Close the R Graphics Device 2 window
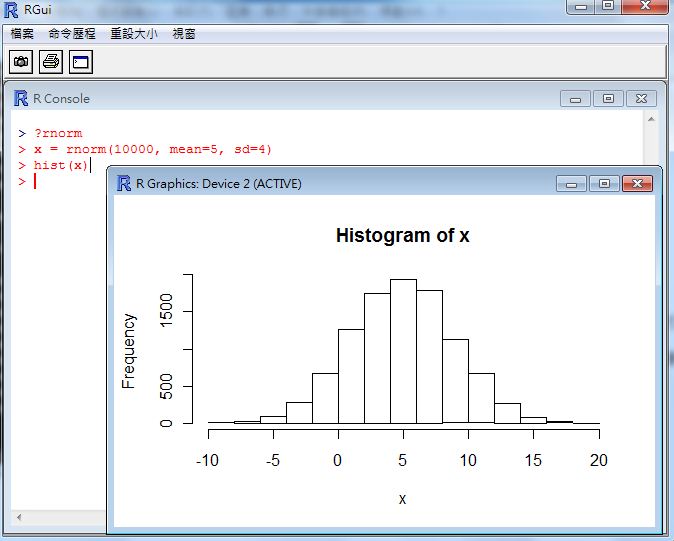The height and width of the screenshot is (541, 674). [637, 184]
